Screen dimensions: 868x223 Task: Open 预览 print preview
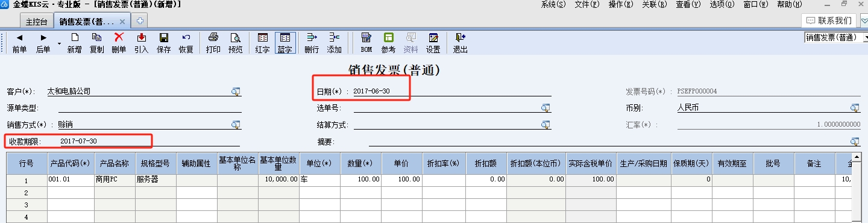coord(235,43)
